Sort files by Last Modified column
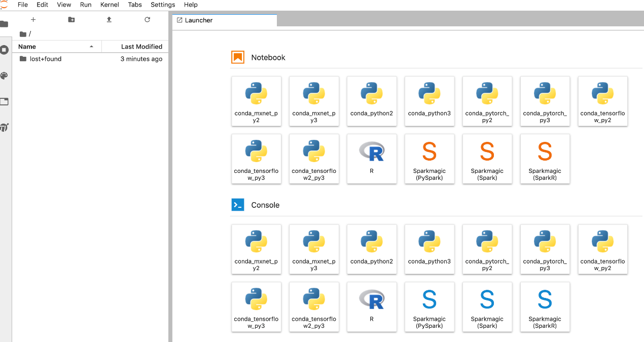The height and width of the screenshot is (342, 644). tap(141, 47)
